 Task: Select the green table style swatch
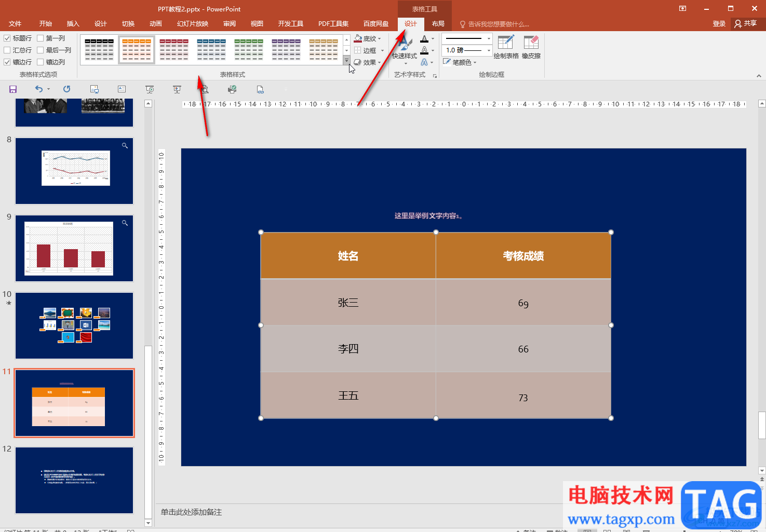(x=249, y=49)
